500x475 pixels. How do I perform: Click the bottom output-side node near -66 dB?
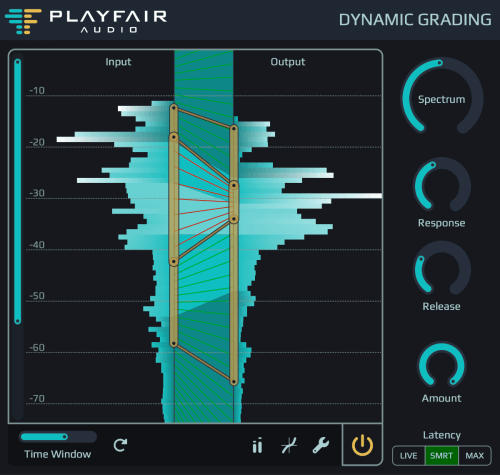click(234, 382)
